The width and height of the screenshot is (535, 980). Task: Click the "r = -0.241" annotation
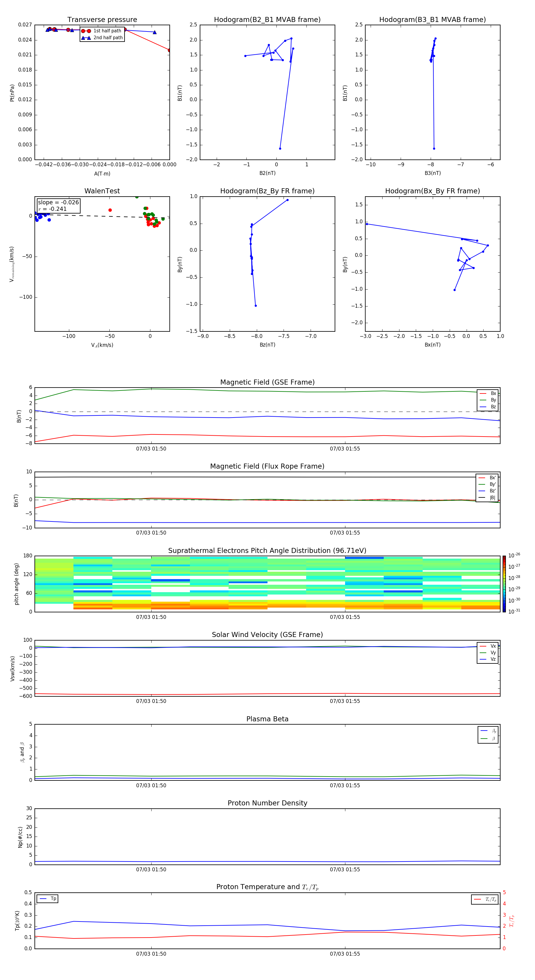tap(53, 209)
